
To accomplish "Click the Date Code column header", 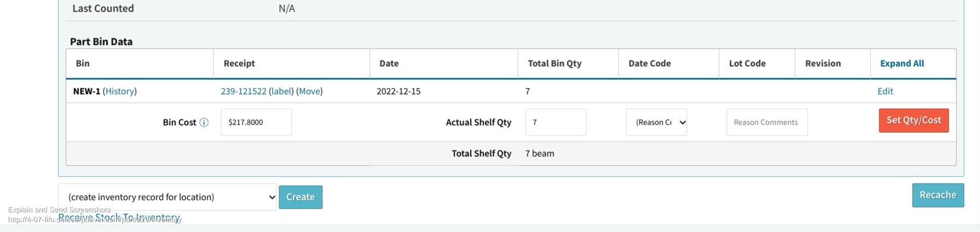I will click(649, 63).
